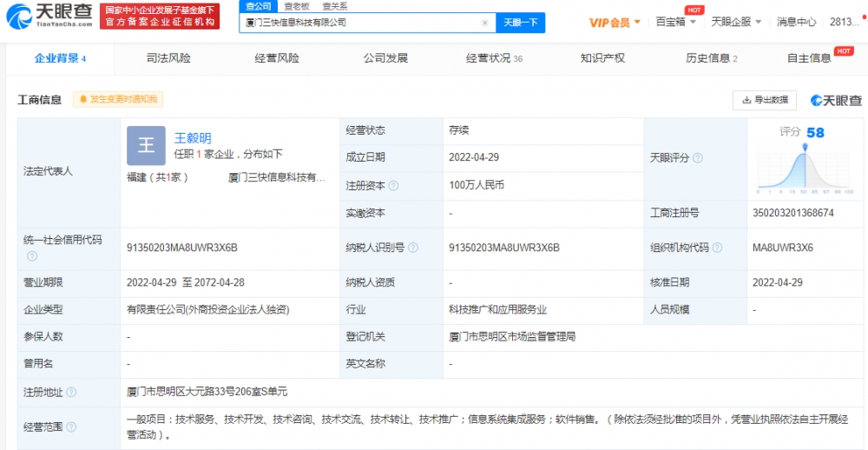The height and width of the screenshot is (450, 868).
Task: Open the 百宝箱 dropdown menu
Action: (x=675, y=23)
